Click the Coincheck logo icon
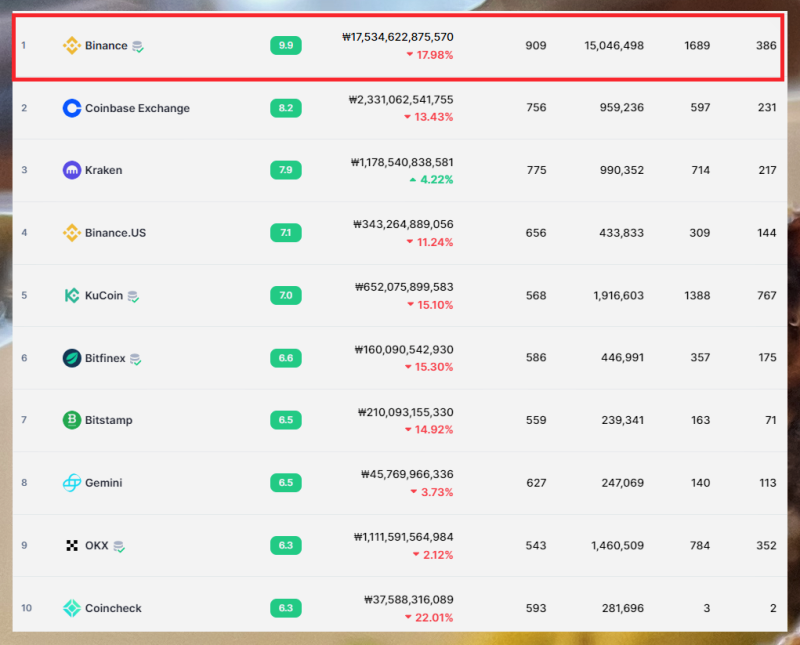 coord(71,608)
